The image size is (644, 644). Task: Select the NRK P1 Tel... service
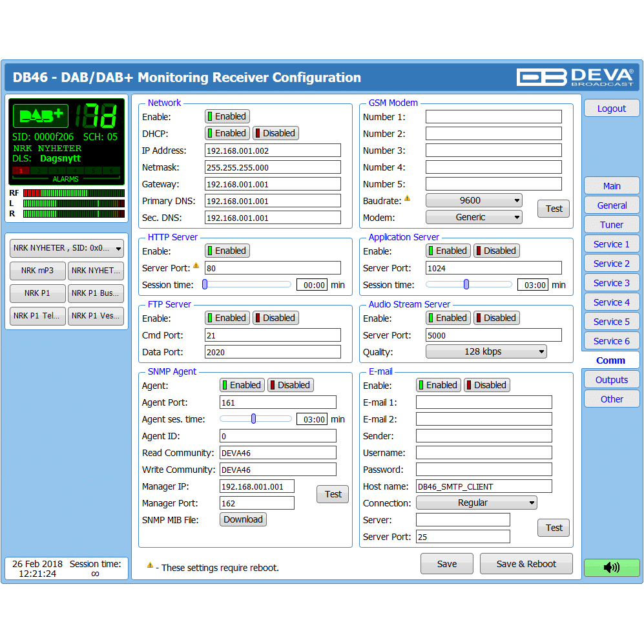point(37,316)
